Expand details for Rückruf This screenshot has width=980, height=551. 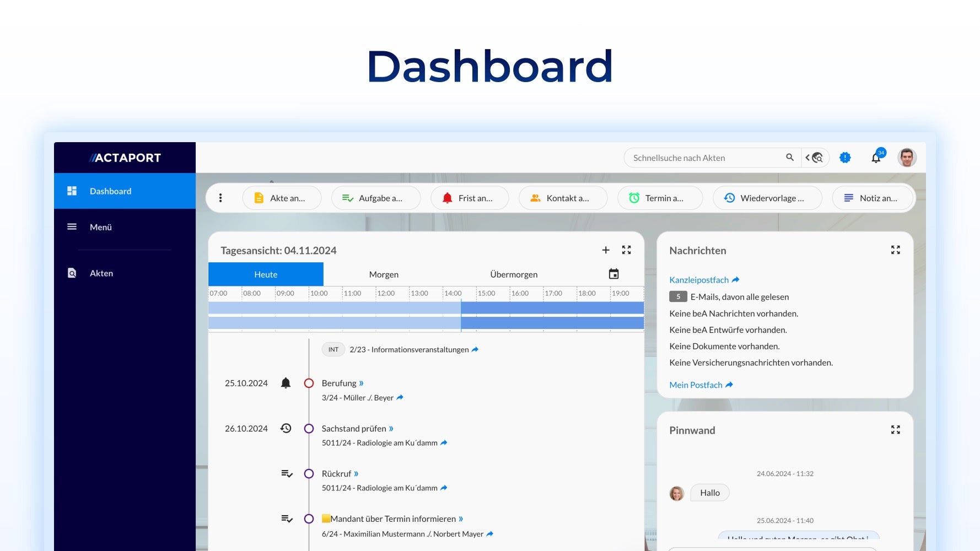(x=356, y=473)
